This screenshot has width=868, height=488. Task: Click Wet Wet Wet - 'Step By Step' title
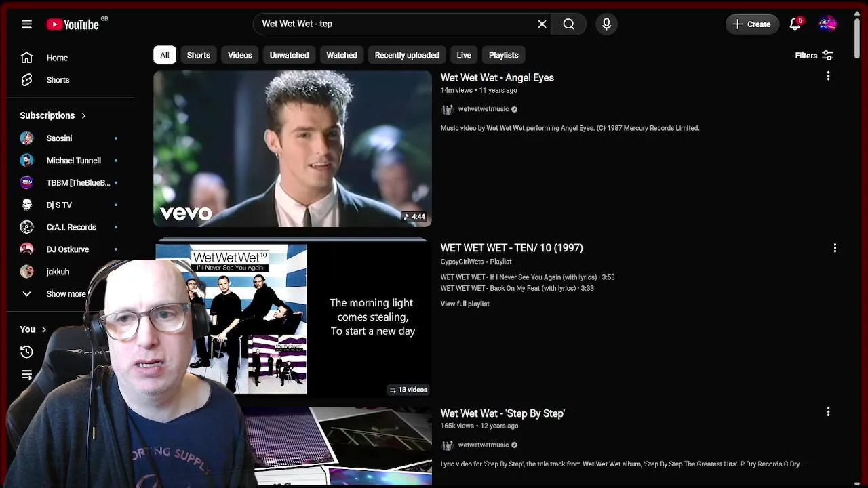click(502, 413)
